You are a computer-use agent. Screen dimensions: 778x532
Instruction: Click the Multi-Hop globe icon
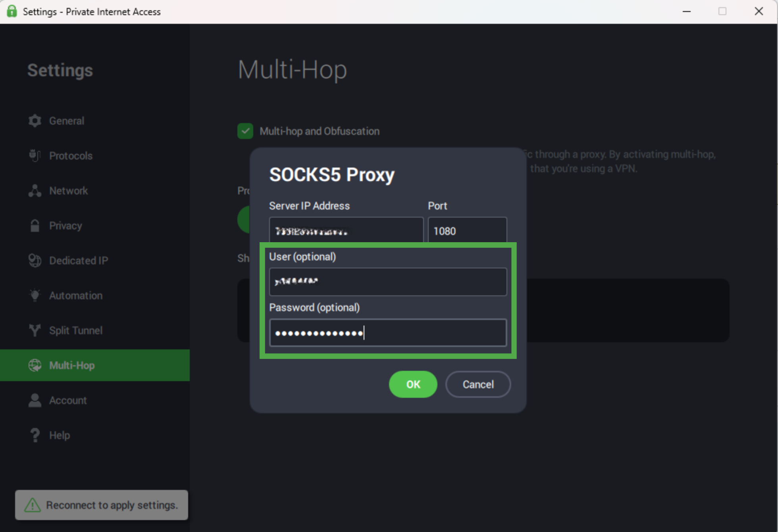pos(35,365)
